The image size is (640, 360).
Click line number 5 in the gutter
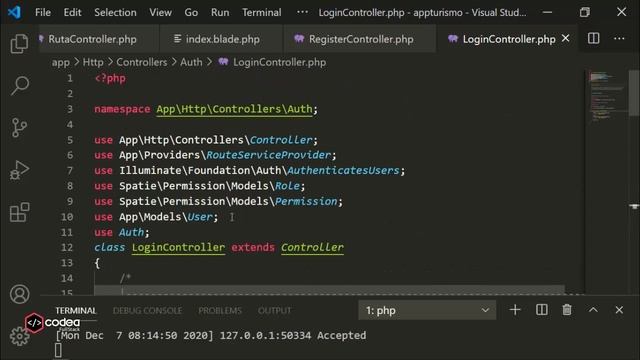tap(70, 140)
